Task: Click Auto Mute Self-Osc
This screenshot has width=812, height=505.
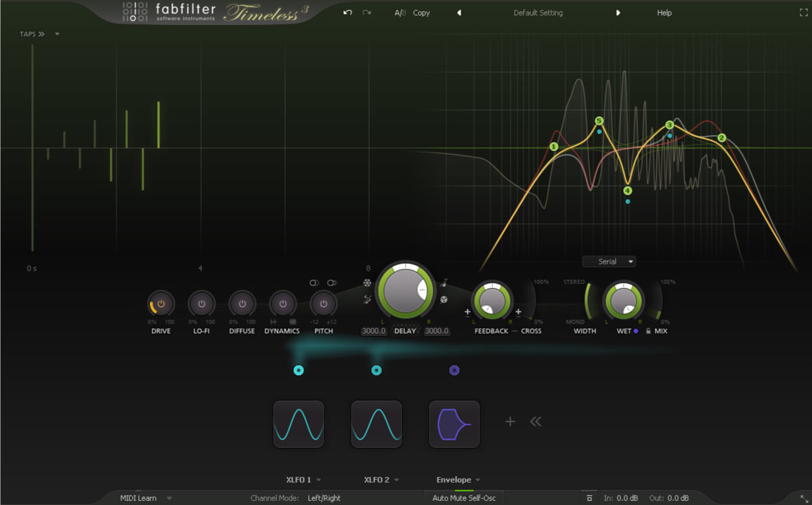Action: pos(463,497)
